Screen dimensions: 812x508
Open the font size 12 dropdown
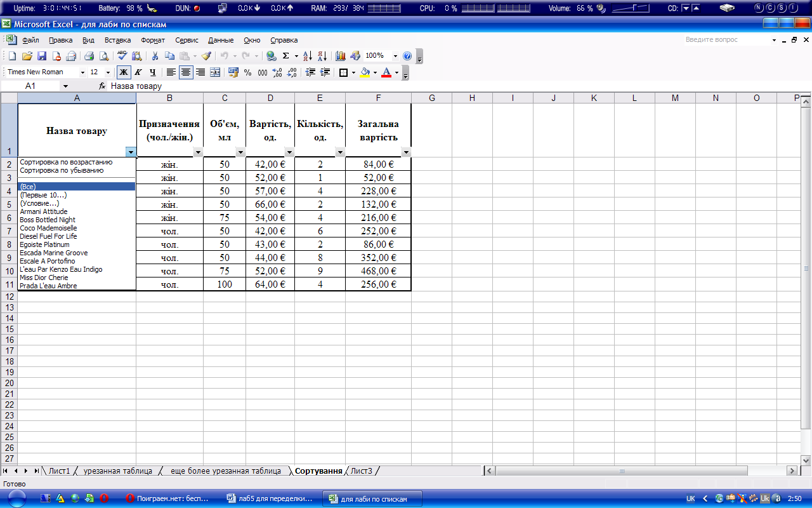point(108,72)
